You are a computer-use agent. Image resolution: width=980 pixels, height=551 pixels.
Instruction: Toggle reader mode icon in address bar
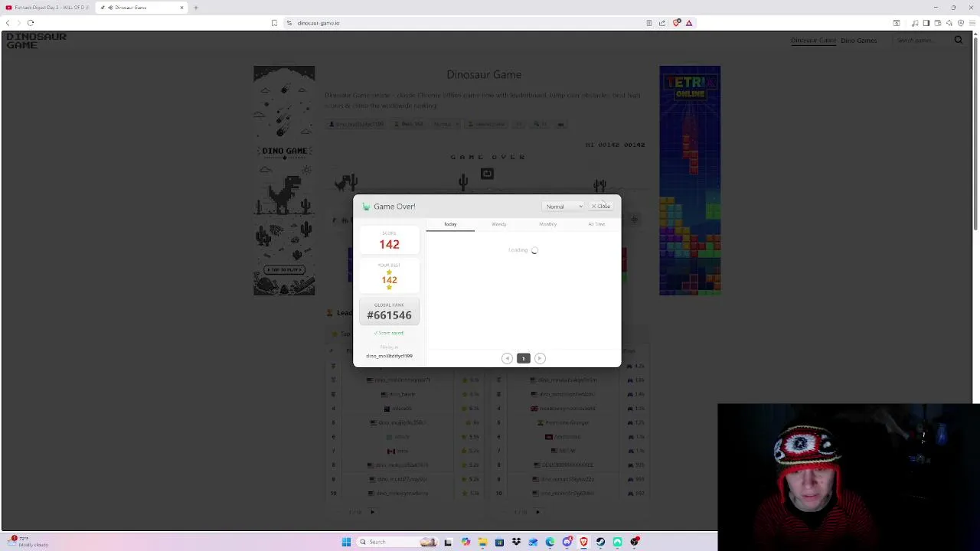click(x=649, y=23)
